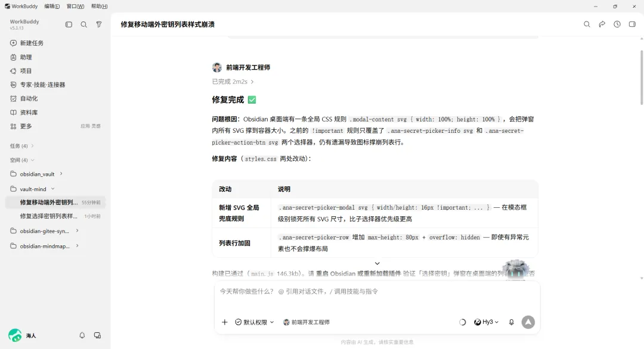Click the 前端开发工程师 sender name

[248, 68]
